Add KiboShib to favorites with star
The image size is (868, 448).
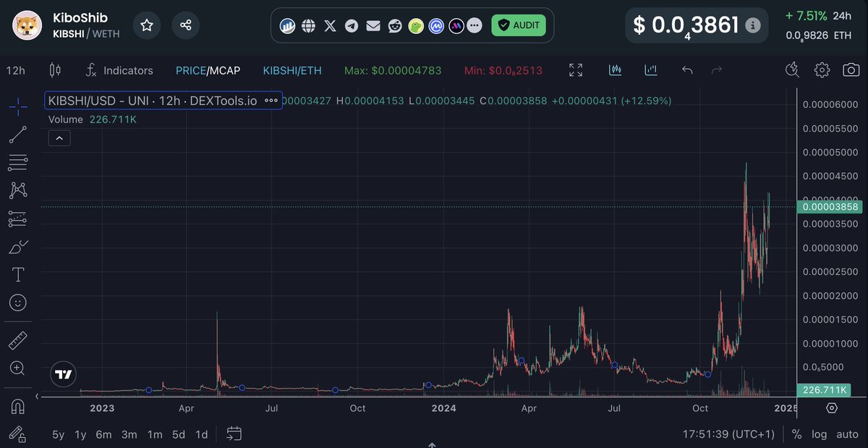tap(147, 25)
